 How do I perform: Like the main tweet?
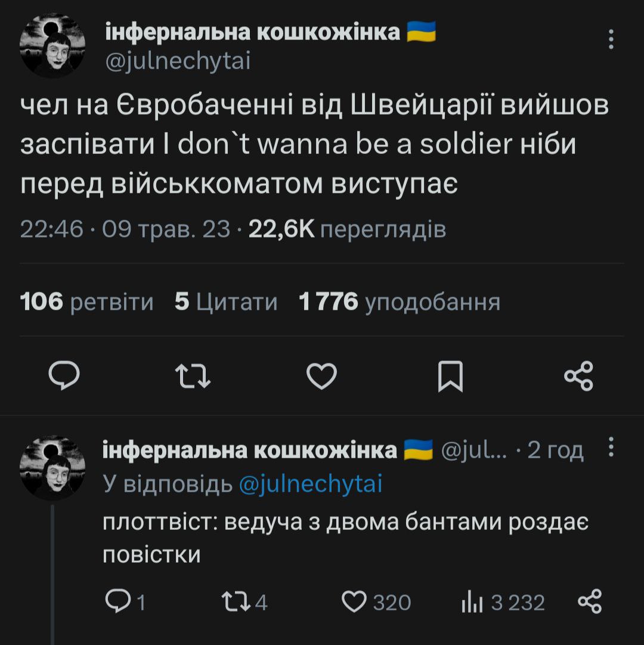(321, 376)
